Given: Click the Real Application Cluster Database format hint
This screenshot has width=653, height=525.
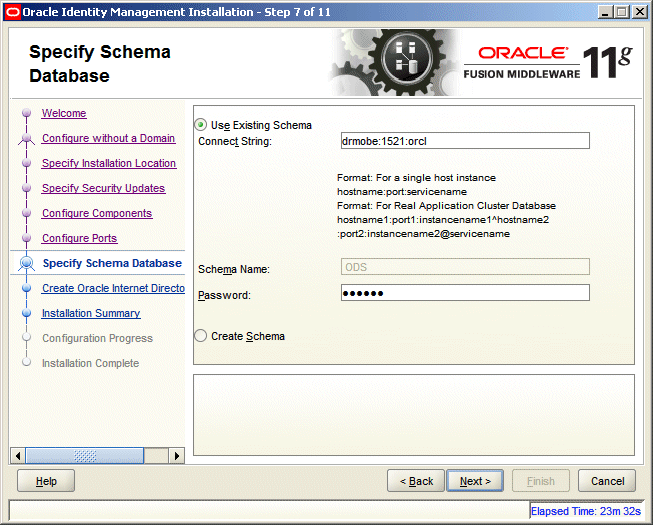Looking at the screenshot, I should [x=446, y=206].
